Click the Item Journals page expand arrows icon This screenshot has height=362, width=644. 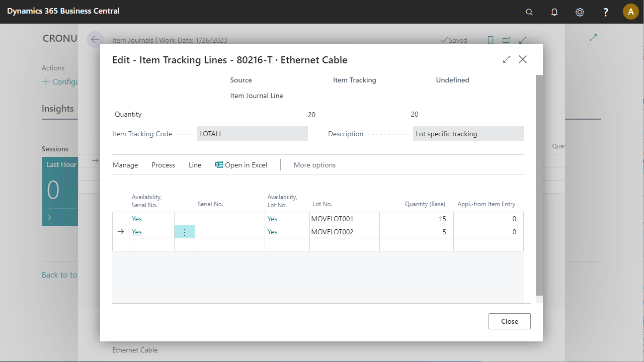pyautogui.click(x=523, y=40)
